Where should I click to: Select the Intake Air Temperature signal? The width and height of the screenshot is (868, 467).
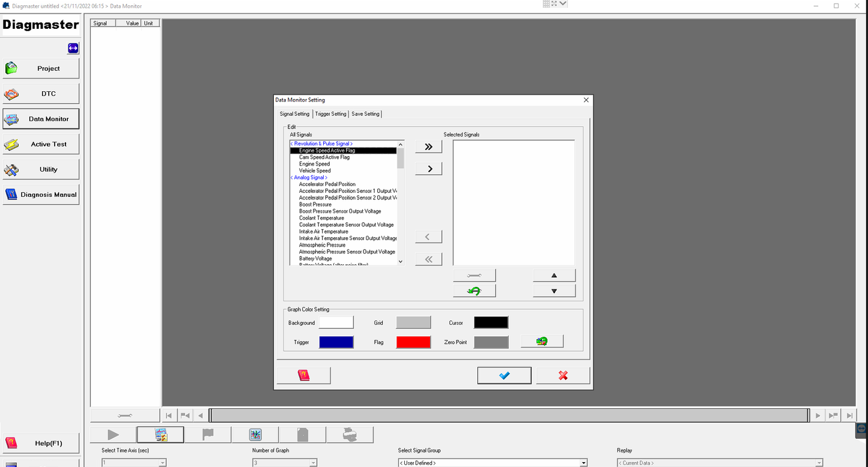click(x=324, y=232)
